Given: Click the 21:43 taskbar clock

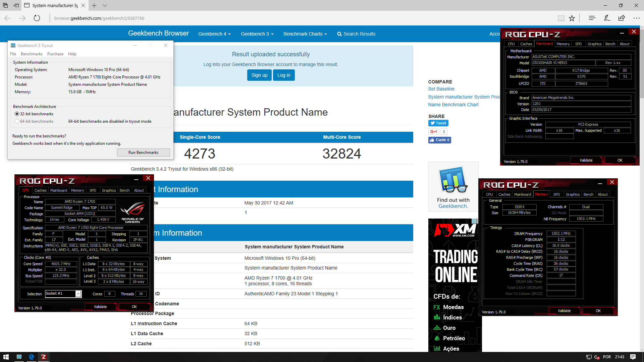Looking at the screenshot, I should 620,357.
